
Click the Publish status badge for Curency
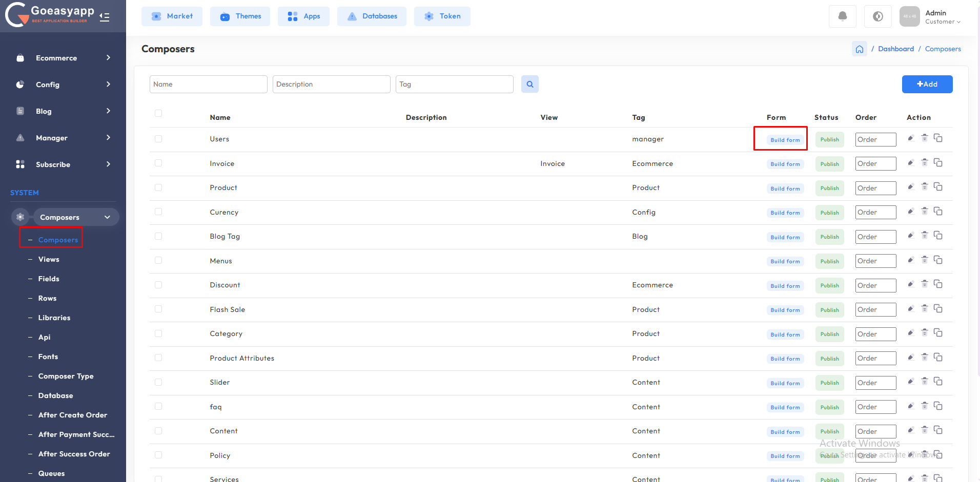tap(829, 213)
